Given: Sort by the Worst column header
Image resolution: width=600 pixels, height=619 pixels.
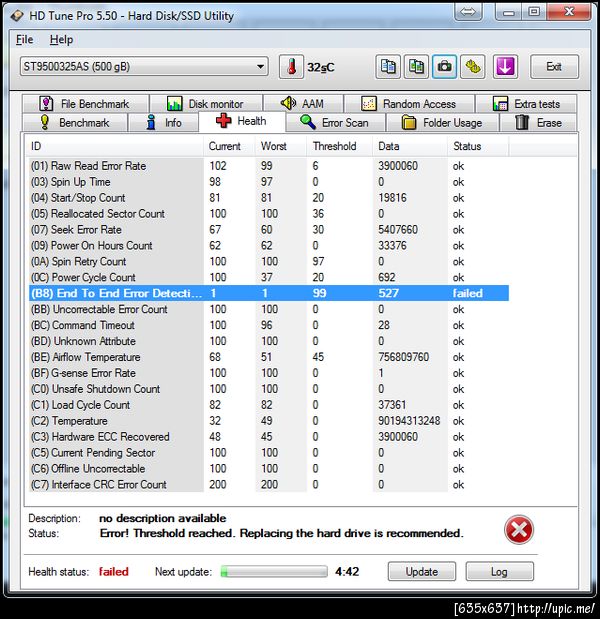Looking at the screenshot, I should pyautogui.click(x=281, y=146).
